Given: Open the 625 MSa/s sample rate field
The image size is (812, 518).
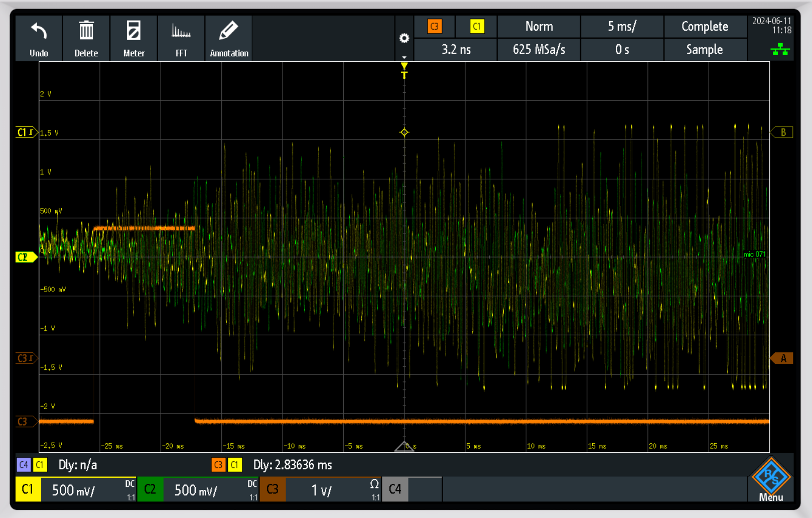Looking at the screenshot, I should click(x=538, y=50).
